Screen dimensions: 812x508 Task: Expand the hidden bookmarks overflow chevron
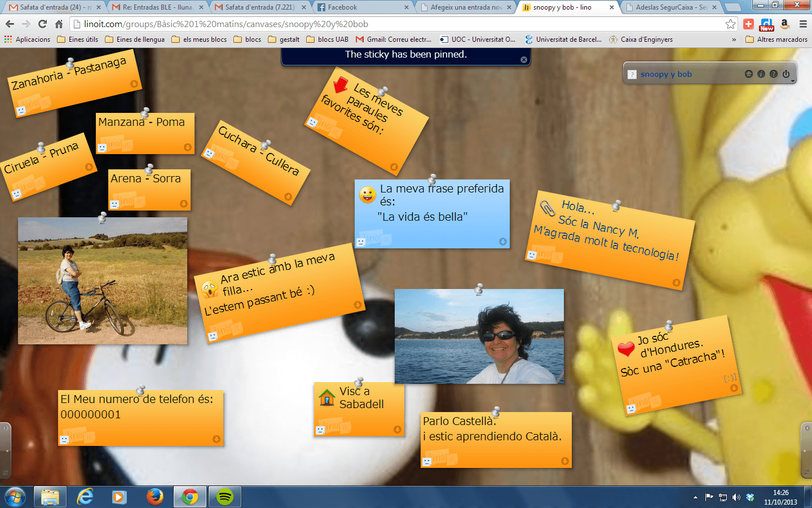734,40
